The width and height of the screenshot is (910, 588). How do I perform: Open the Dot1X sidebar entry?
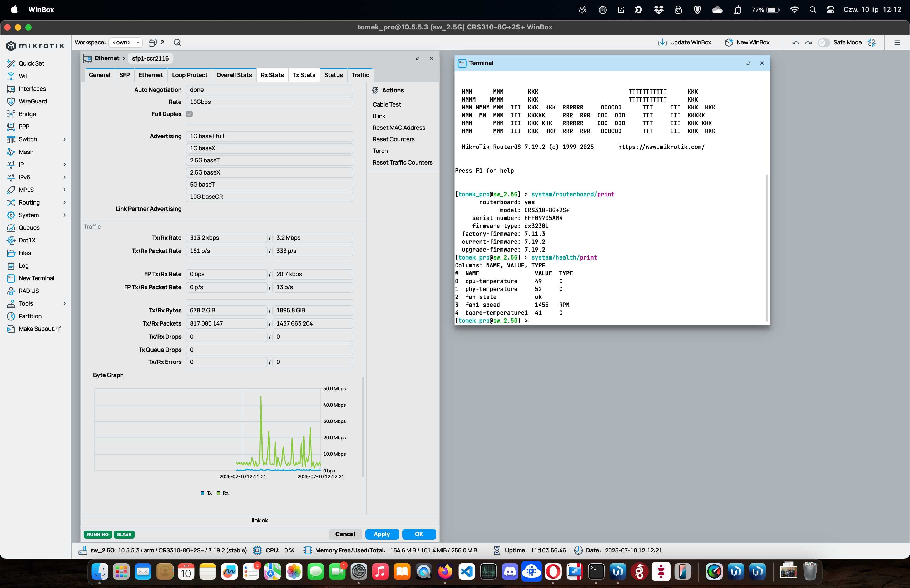pyautogui.click(x=27, y=240)
